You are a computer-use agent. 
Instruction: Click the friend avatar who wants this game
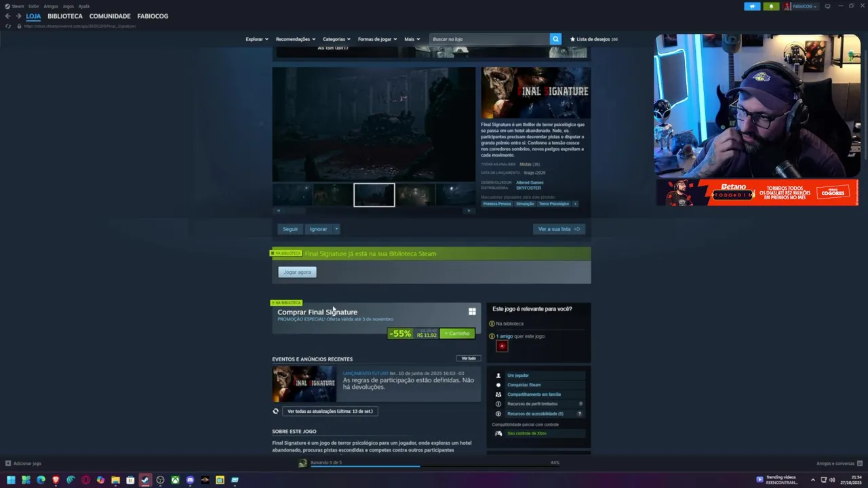(x=502, y=346)
